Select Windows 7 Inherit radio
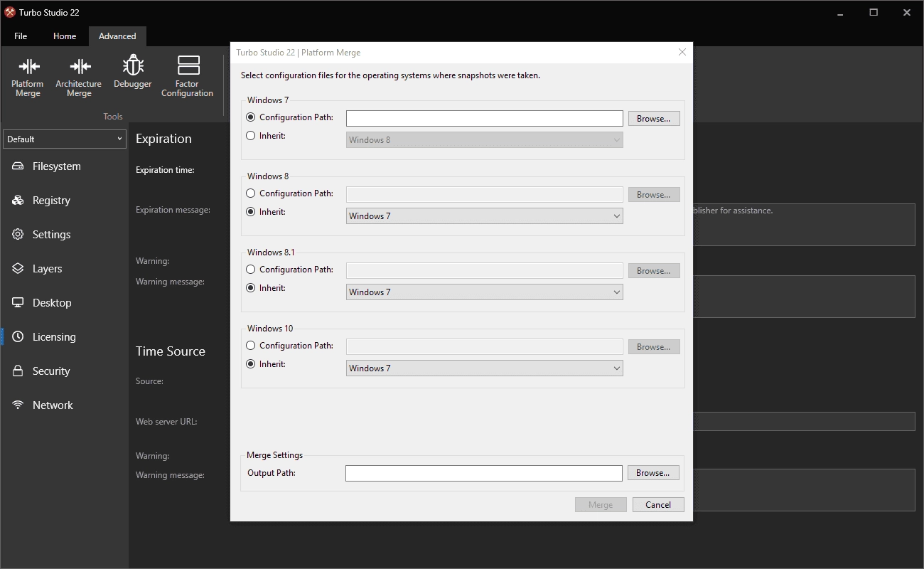This screenshot has width=924, height=569. [250, 136]
